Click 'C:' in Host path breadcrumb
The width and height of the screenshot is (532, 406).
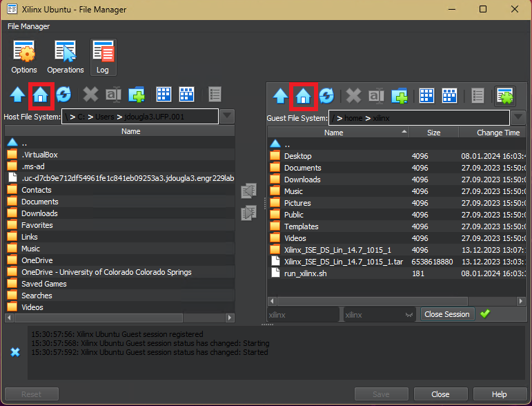click(x=81, y=117)
